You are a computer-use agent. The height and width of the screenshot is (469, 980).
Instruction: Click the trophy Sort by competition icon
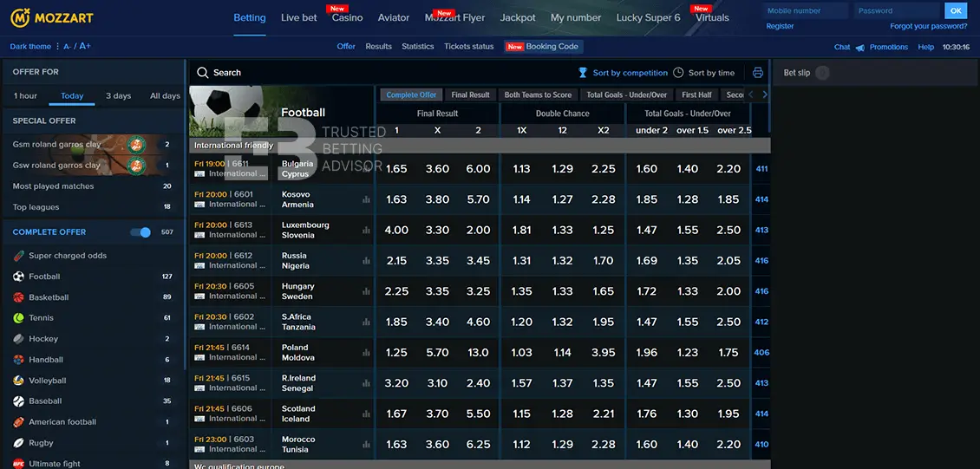583,73
